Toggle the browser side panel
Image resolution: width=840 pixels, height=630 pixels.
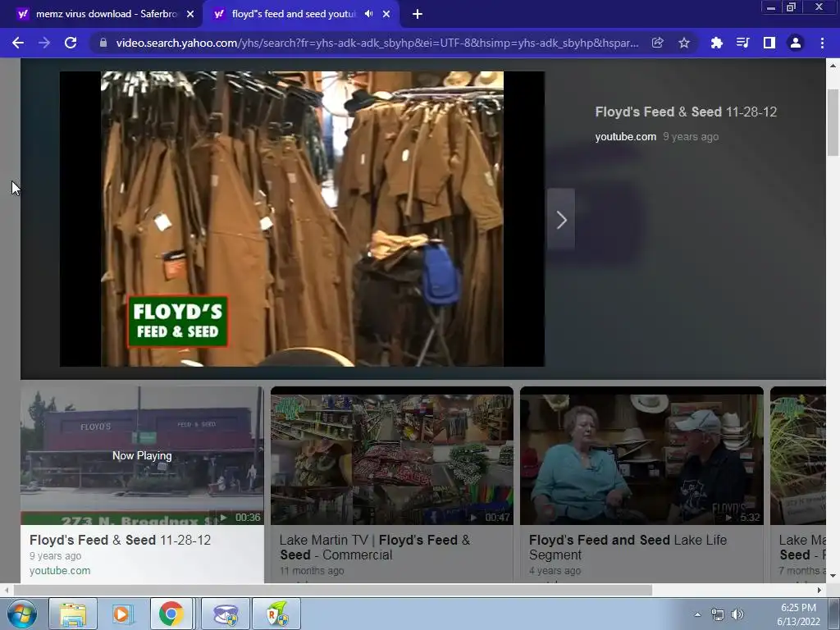(769, 43)
